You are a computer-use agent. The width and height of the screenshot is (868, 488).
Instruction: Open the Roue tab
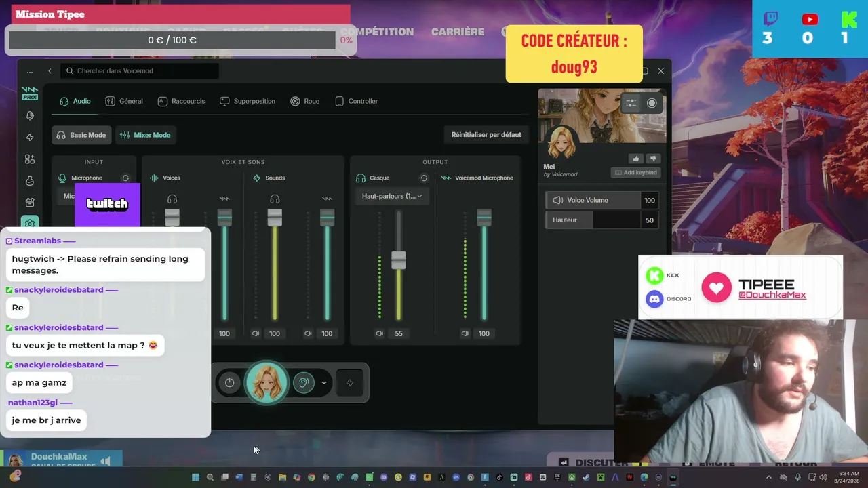[305, 101]
